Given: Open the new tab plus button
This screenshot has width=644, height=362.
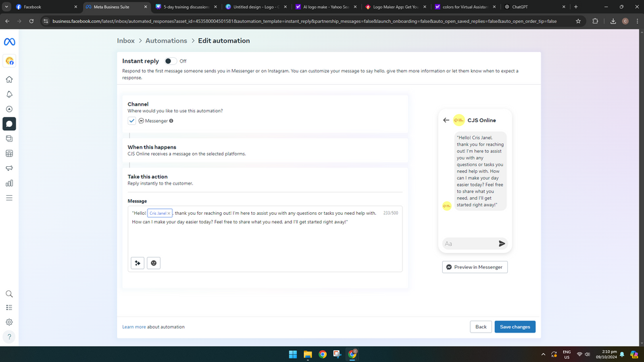Looking at the screenshot, I should click(576, 7).
